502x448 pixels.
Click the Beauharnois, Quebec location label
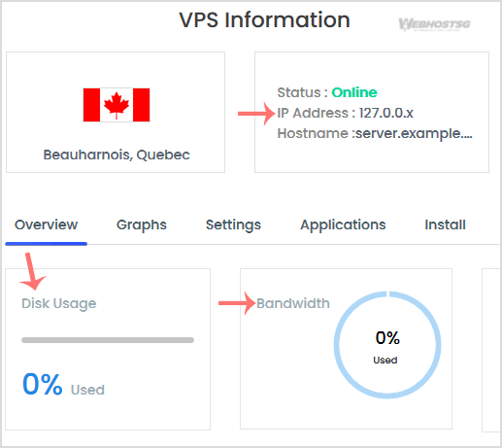pos(117,155)
